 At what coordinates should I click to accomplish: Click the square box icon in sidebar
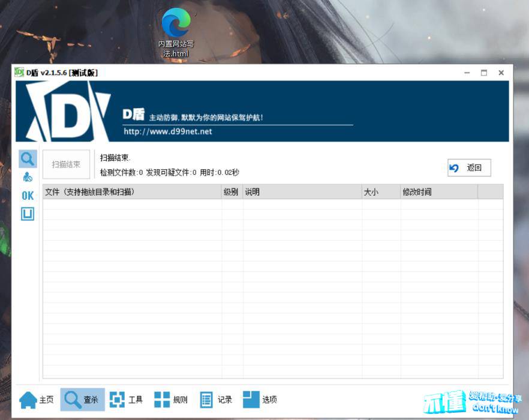point(28,214)
